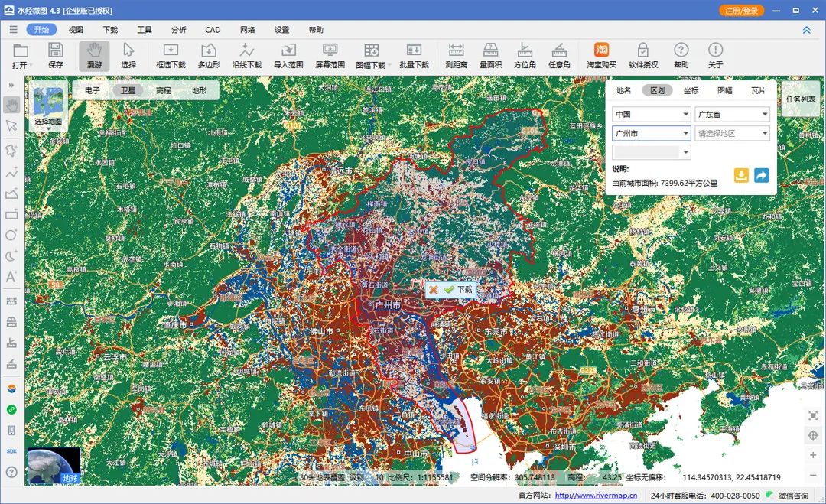Open the 分析 menu
The width and height of the screenshot is (826, 504).
[x=178, y=30]
